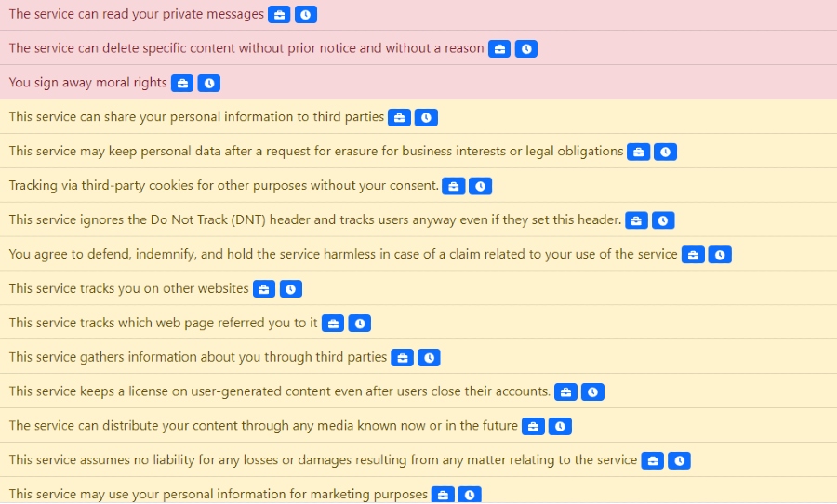Click clock icon beside 'Tracking via third-party cookies'
The image size is (837, 504).
point(481,186)
